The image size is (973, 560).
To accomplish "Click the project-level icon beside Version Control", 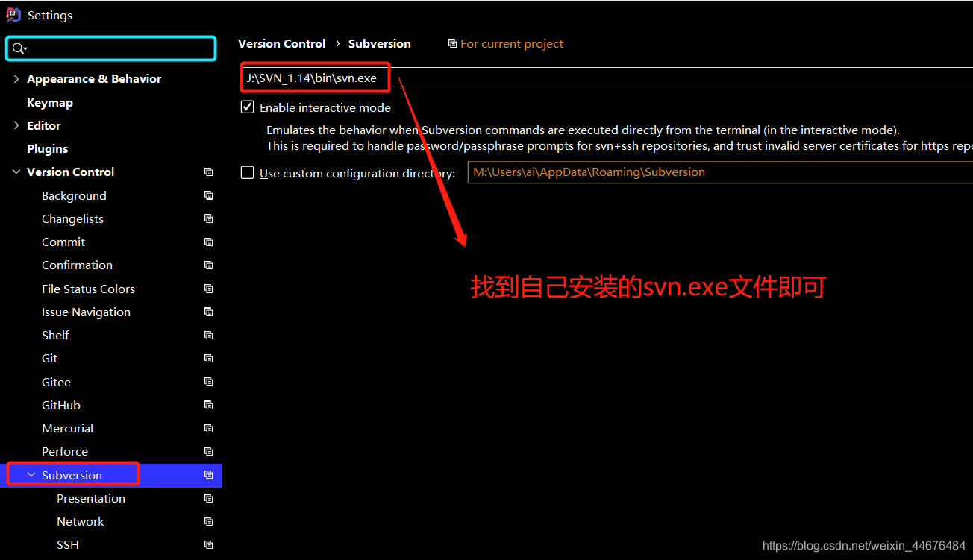I will tap(209, 172).
